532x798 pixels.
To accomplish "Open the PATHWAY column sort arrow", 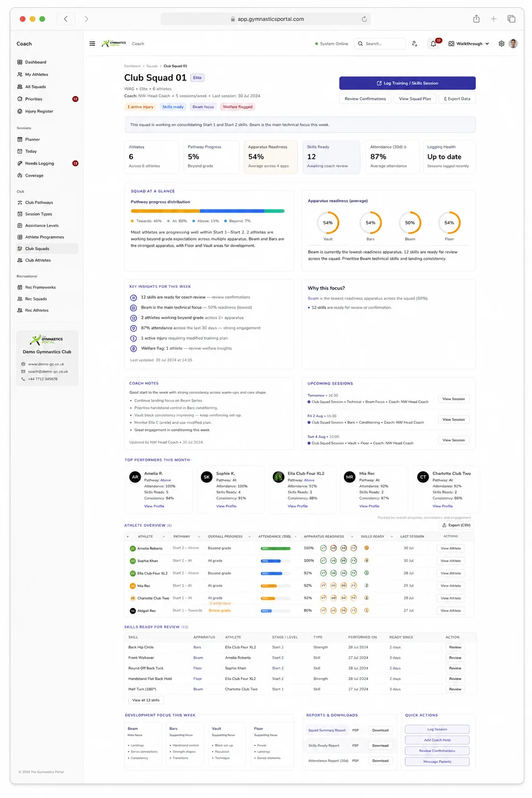I will [x=198, y=537].
